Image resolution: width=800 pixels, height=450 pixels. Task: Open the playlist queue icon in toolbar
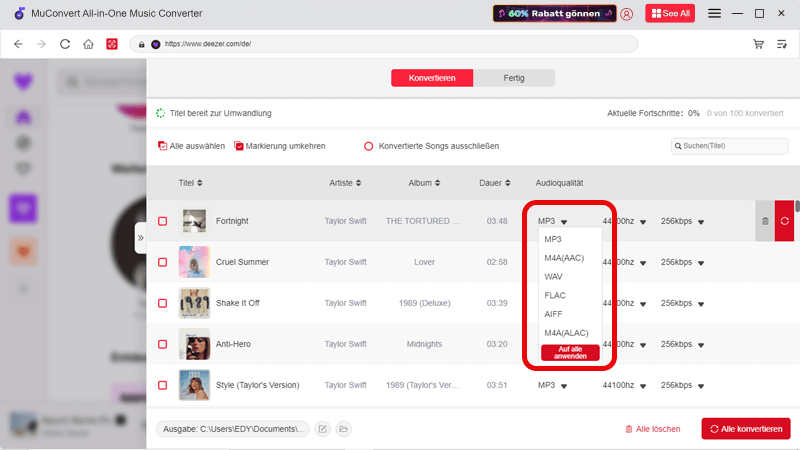click(782, 44)
